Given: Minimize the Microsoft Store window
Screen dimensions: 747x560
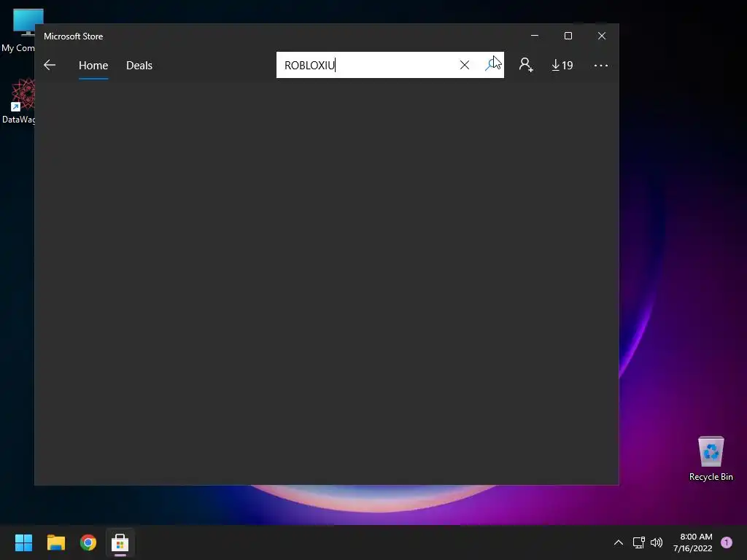Looking at the screenshot, I should (x=535, y=36).
